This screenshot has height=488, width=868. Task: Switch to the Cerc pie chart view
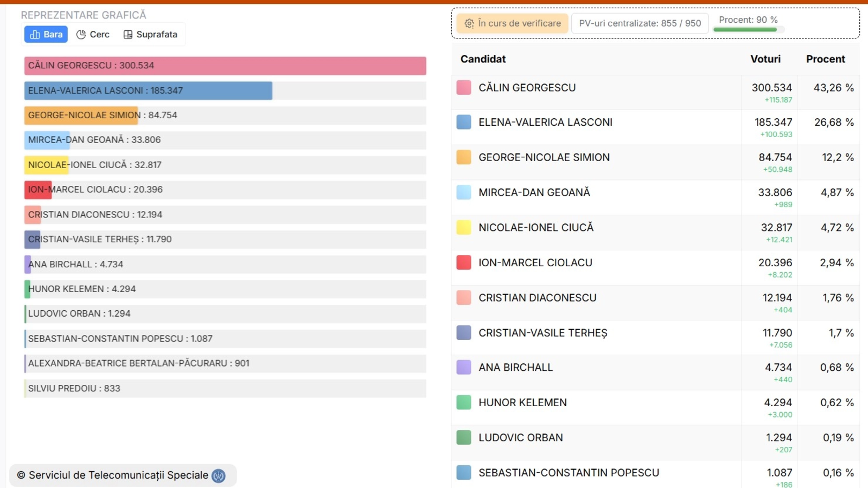pos(93,34)
